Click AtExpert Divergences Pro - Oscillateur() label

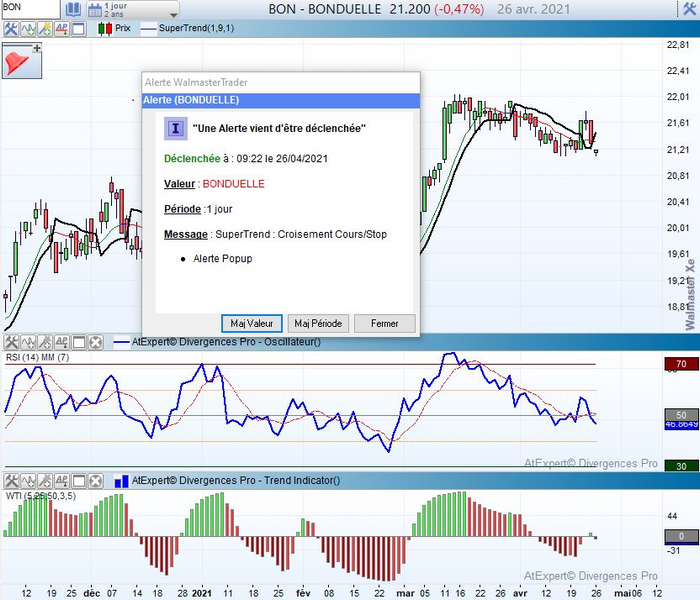tap(226, 342)
